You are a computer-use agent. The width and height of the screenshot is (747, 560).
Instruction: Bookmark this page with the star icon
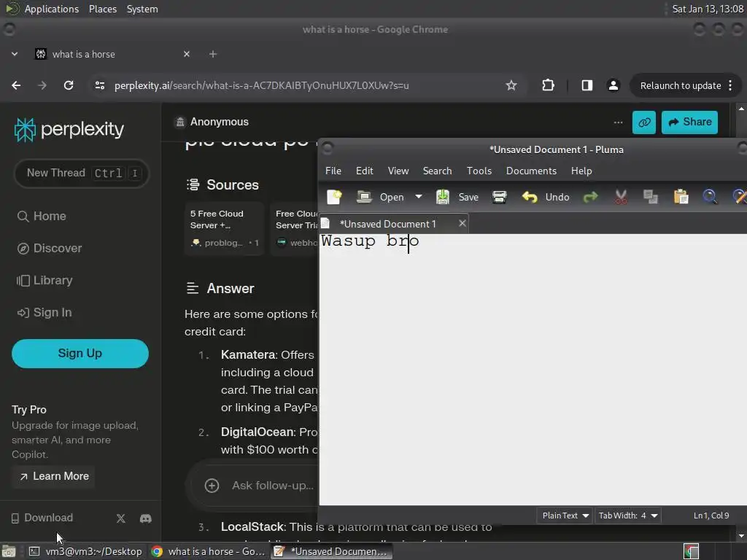(511, 85)
